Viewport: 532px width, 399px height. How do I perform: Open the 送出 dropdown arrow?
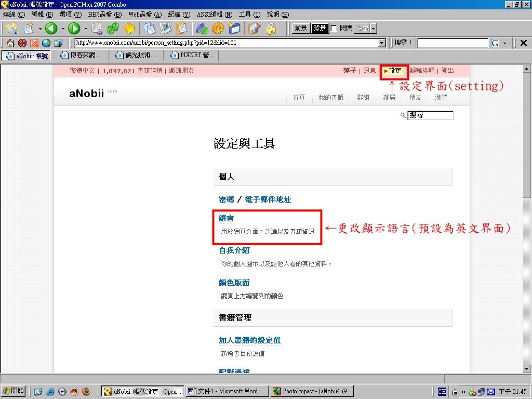(374, 28)
